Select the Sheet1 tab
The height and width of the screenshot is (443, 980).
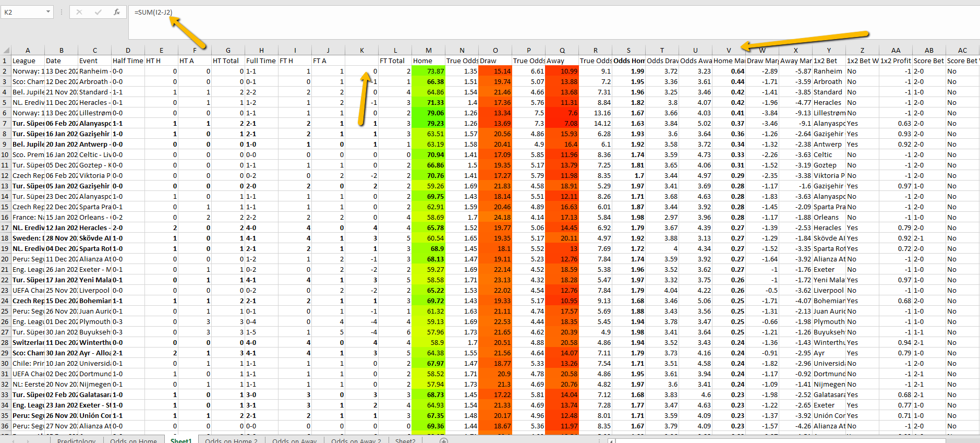point(181,440)
